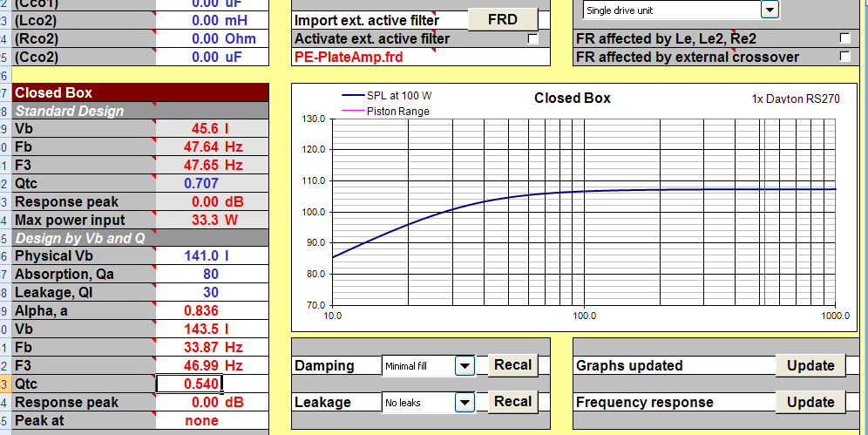Select the Standard Design Qtc value 0.707
This screenshot has width=868, height=435.
(212, 183)
